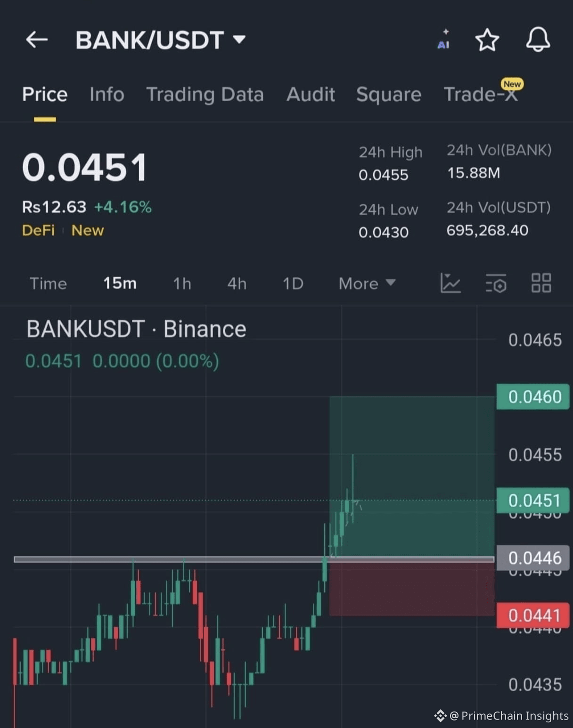Tap the yellow New tag

tap(88, 230)
